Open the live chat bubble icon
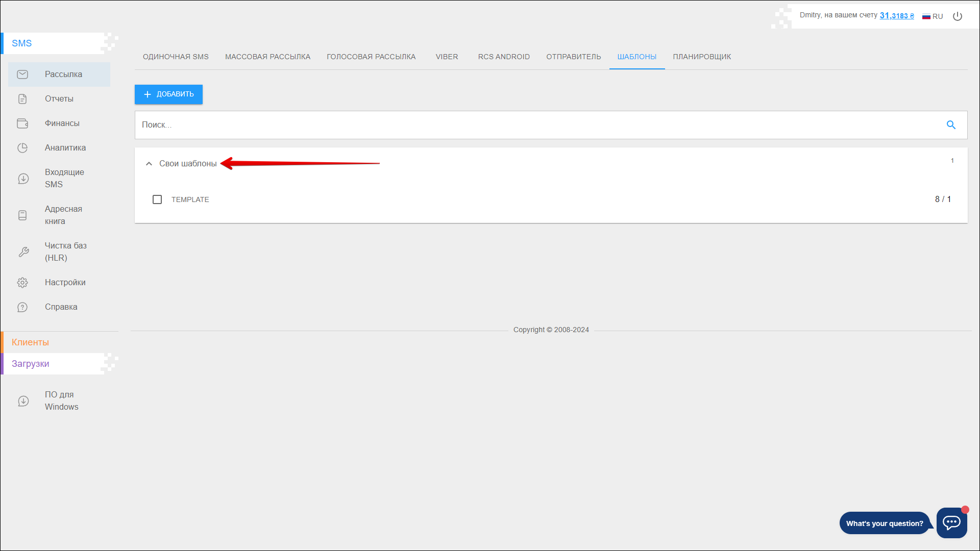This screenshot has width=980, height=551. tap(951, 522)
